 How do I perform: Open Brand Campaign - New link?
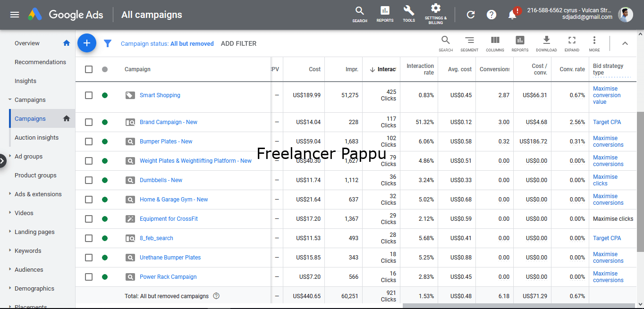click(x=169, y=122)
